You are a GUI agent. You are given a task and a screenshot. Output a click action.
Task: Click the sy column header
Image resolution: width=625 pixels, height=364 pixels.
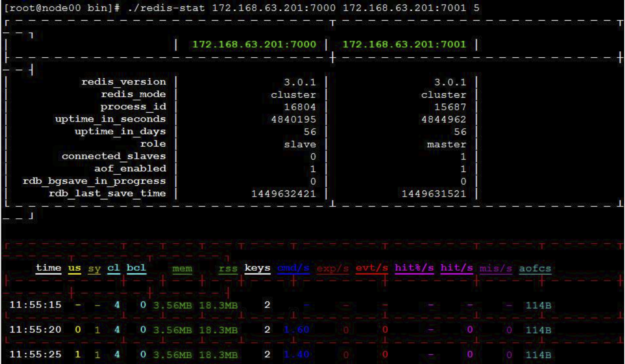pyautogui.click(x=94, y=269)
